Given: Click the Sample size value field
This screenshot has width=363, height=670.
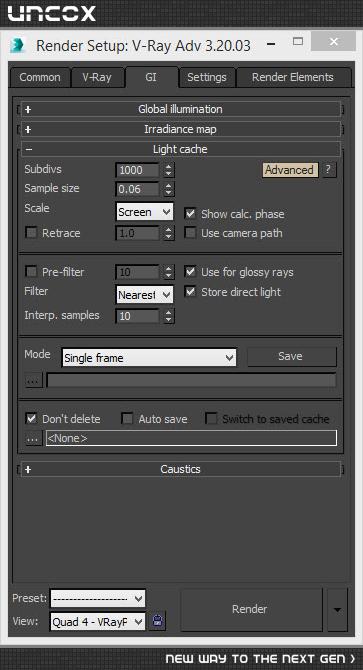Looking at the screenshot, I should tap(137, 189).
